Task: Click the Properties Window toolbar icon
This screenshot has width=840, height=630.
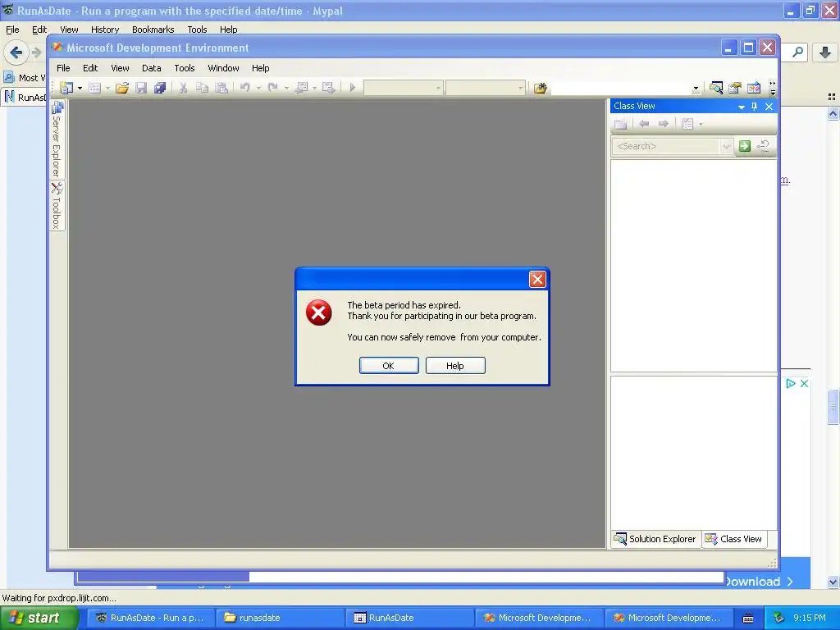Action: coord(734,88)
